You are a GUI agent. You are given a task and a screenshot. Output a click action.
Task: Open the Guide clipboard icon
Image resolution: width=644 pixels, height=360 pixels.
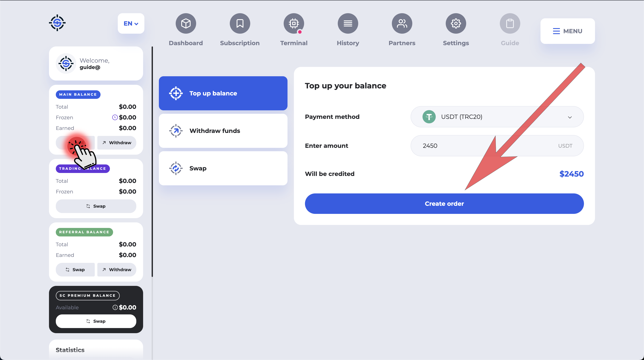(x=510, y=23)
